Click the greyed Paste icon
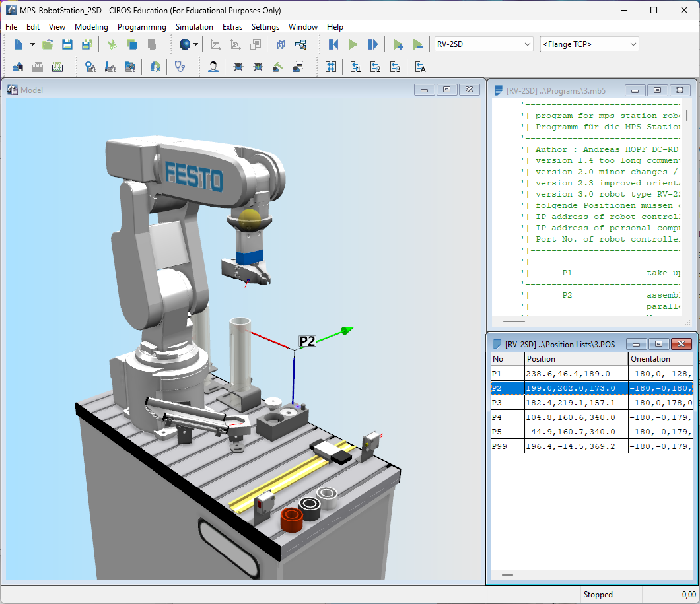The height and width of the screenshot is (604, 700). click(152, 44)
